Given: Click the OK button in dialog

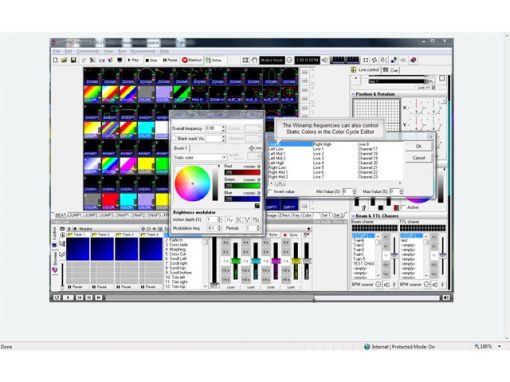Looking at the screenshot, I should [419, 146].
